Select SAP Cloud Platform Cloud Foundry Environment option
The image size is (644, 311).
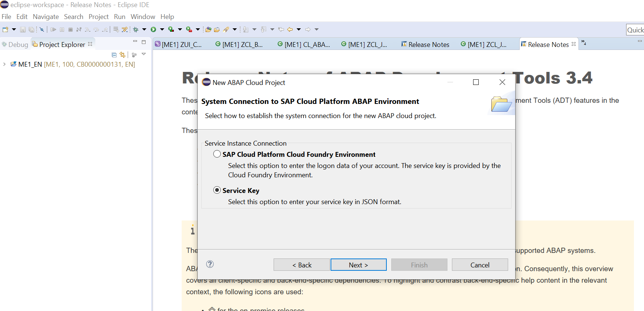pos(217,154)
